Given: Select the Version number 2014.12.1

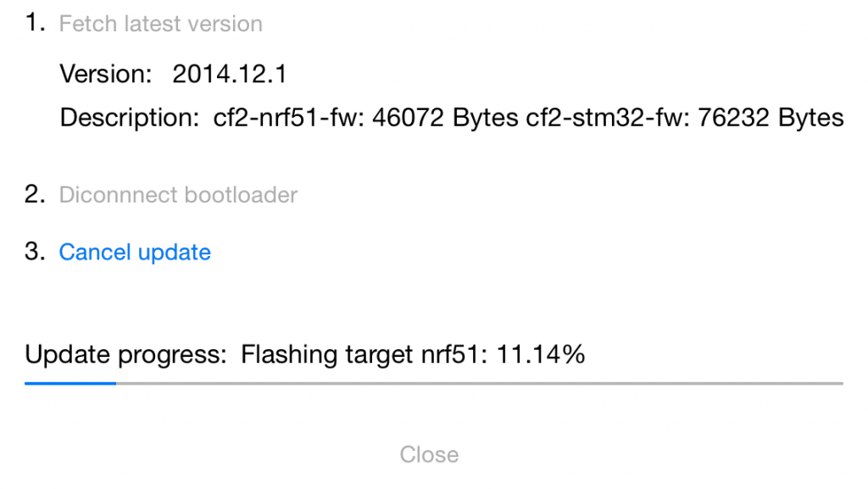Looking at the screenshot, I should [x=230, y=74].
